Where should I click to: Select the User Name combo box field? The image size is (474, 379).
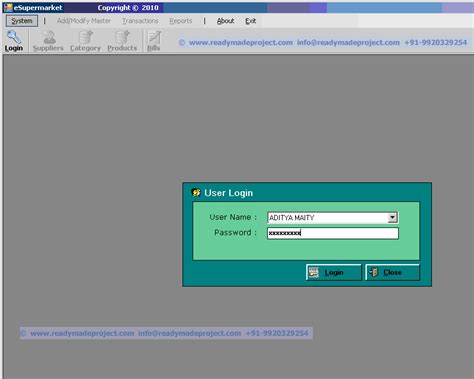pos(332,218)
